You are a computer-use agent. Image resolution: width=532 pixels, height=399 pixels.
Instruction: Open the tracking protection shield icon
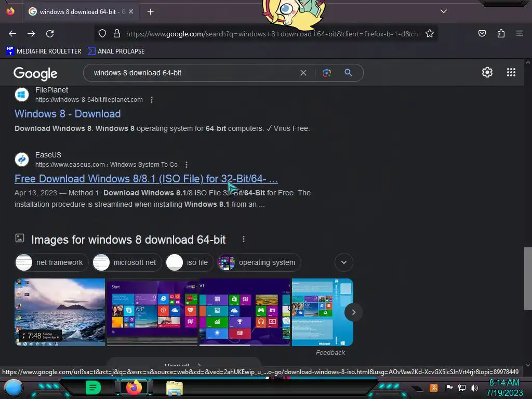(x=102, y=33)
